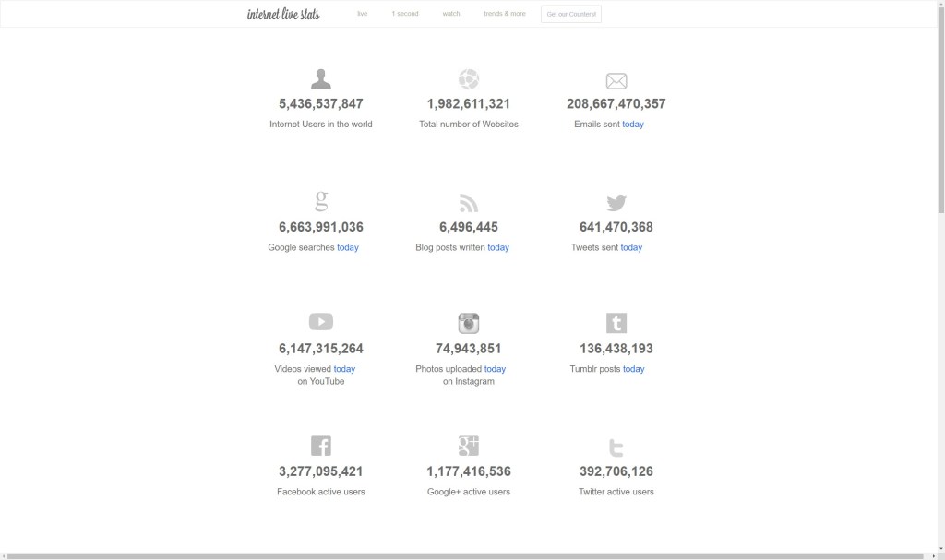Open the Instagram photos camera icon
945x560 pixels.
click(469, 321)
